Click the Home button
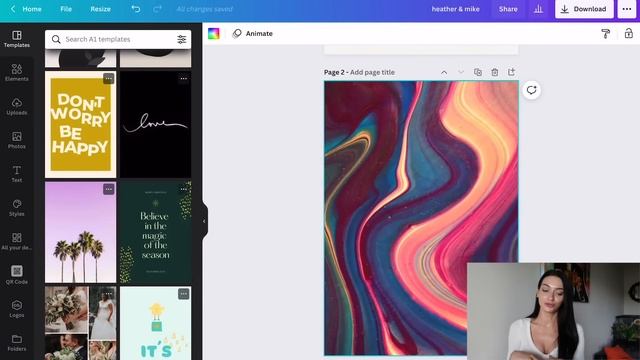 [x=31, y=9]
